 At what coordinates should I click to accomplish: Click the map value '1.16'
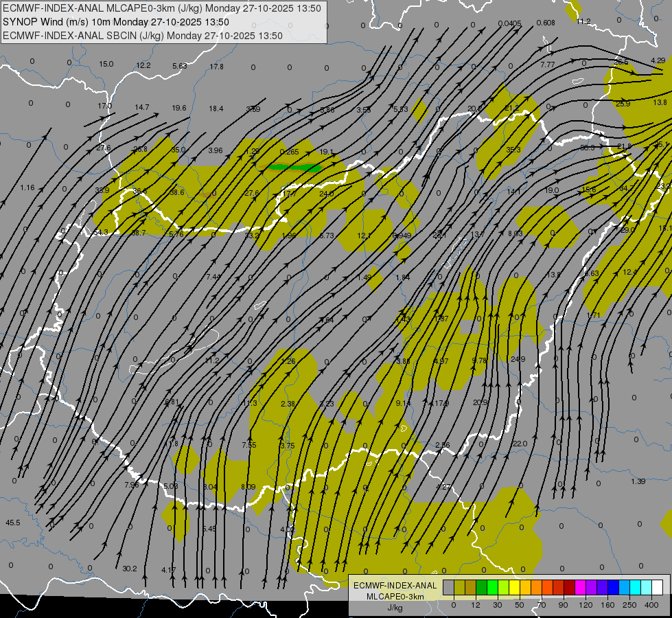point(27,188)
